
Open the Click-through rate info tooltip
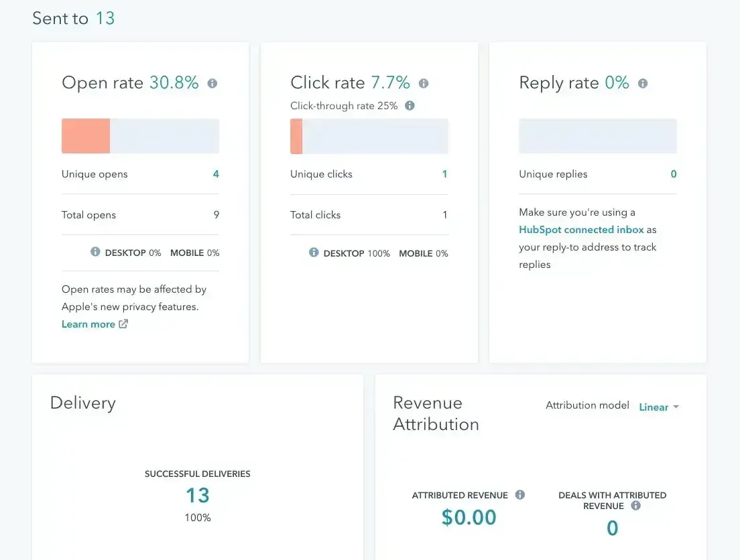pyautogui.click(x=409, y=105)
